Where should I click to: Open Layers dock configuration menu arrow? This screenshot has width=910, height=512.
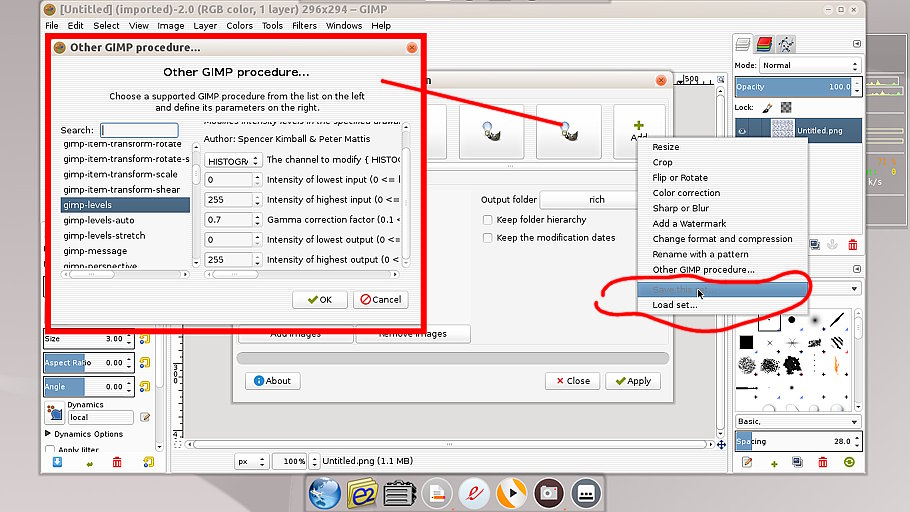click(x=857, y=44)
